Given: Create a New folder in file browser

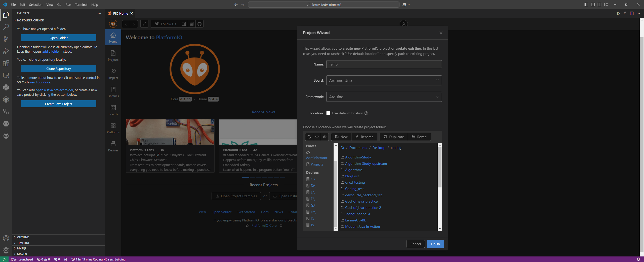Looking at the screenshot, I should (x=341, y=137).
